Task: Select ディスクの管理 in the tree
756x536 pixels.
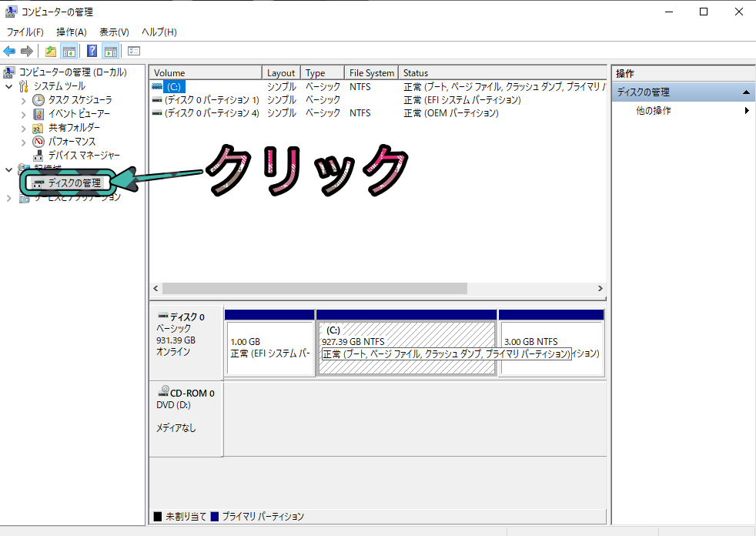Action: coord(74,183)
